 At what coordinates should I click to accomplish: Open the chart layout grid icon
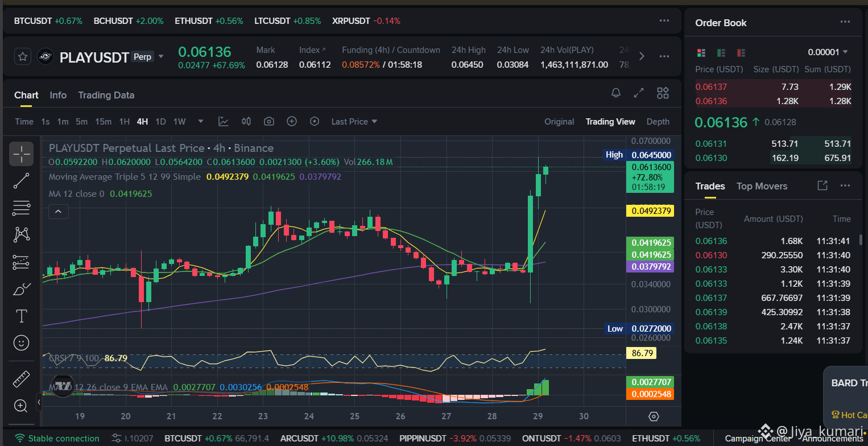[x=663, y=93]
